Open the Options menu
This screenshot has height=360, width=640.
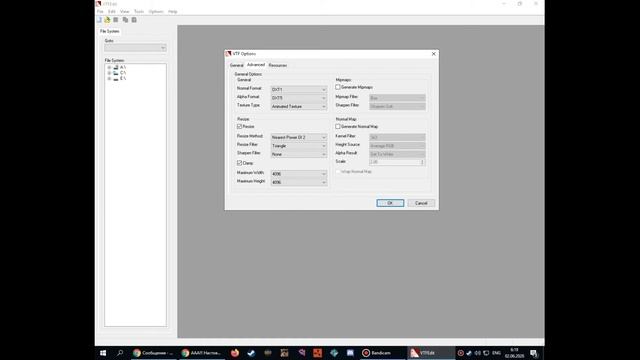point(156,11)
